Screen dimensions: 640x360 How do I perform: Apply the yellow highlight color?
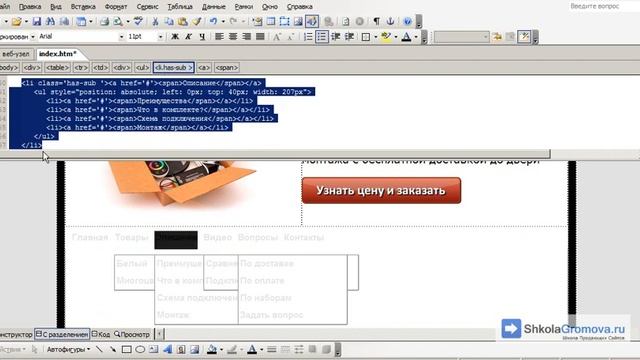[x=385, y=37]
